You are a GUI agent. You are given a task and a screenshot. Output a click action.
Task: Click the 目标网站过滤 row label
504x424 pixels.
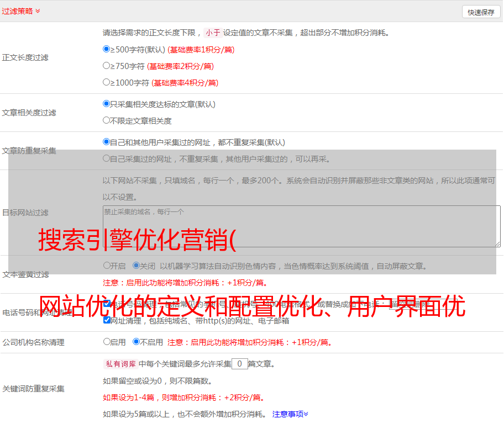25,213
